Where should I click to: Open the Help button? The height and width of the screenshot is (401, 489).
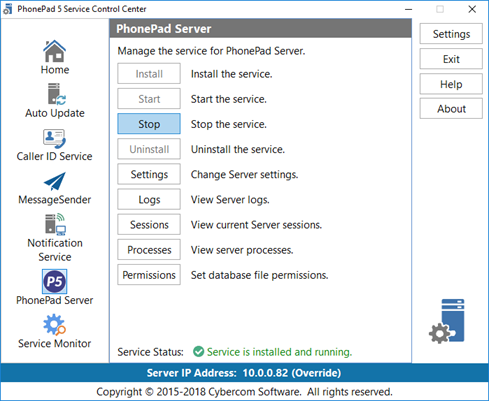(451, 84)
